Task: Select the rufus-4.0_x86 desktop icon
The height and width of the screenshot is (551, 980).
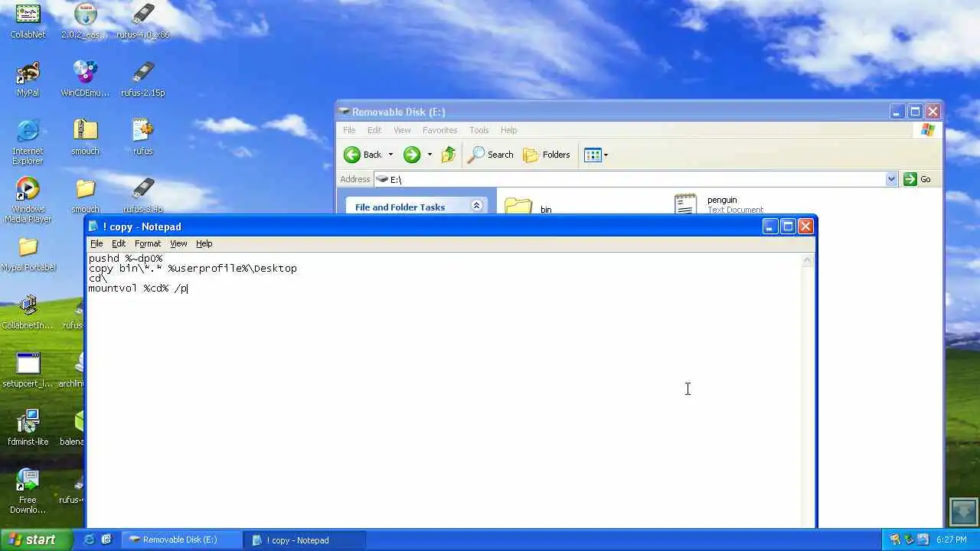Action: [143, 21]
